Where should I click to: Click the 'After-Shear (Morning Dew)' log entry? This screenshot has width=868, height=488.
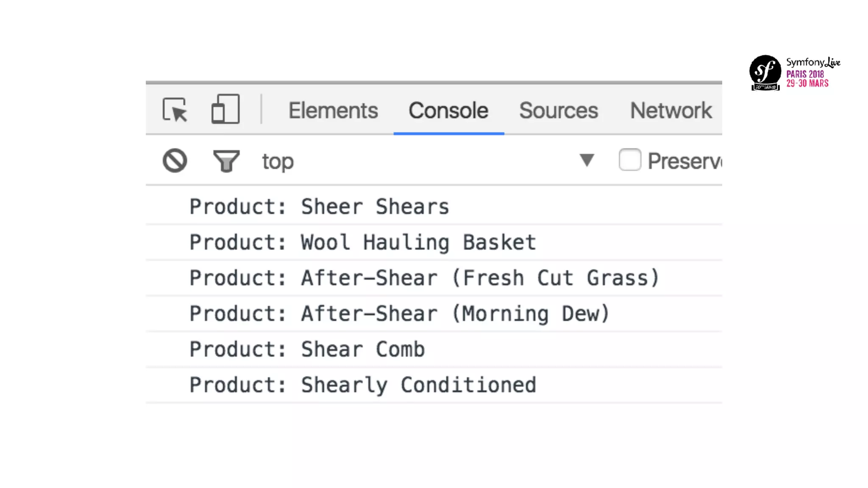click(x=399, y=314)
